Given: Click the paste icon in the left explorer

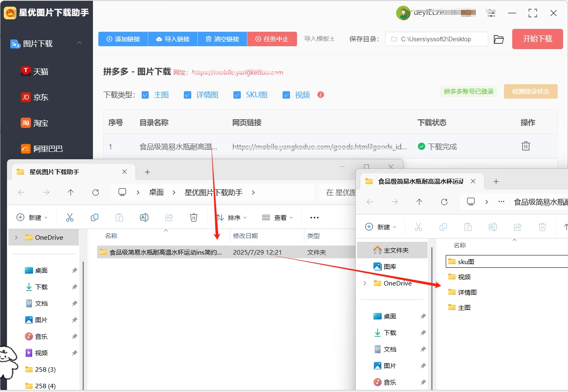Looking at the screenshot, I should [119, 217].
